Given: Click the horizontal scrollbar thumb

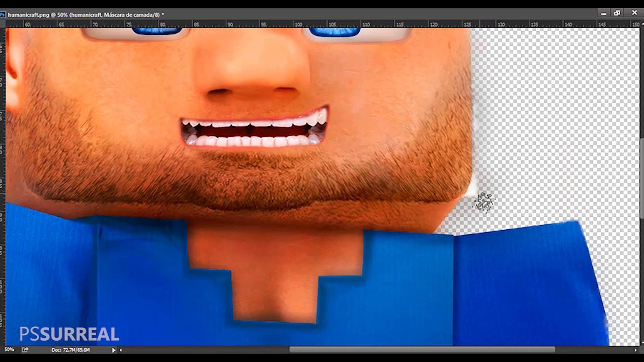Looking at the screenshot, I should [422, 350].
